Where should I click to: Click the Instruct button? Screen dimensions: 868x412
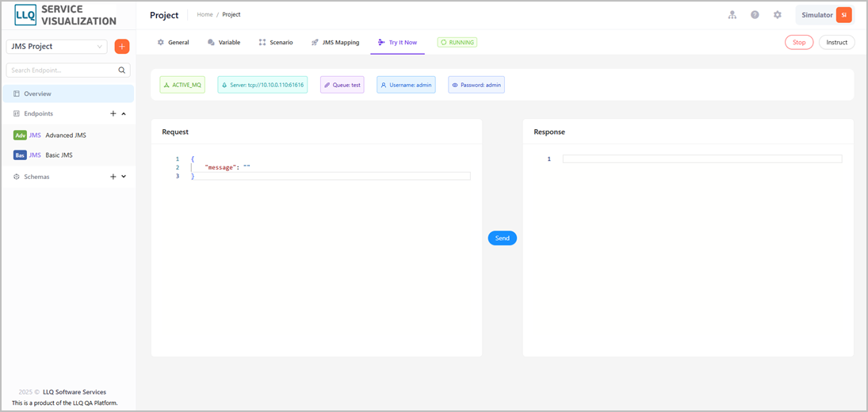point(836,42)
